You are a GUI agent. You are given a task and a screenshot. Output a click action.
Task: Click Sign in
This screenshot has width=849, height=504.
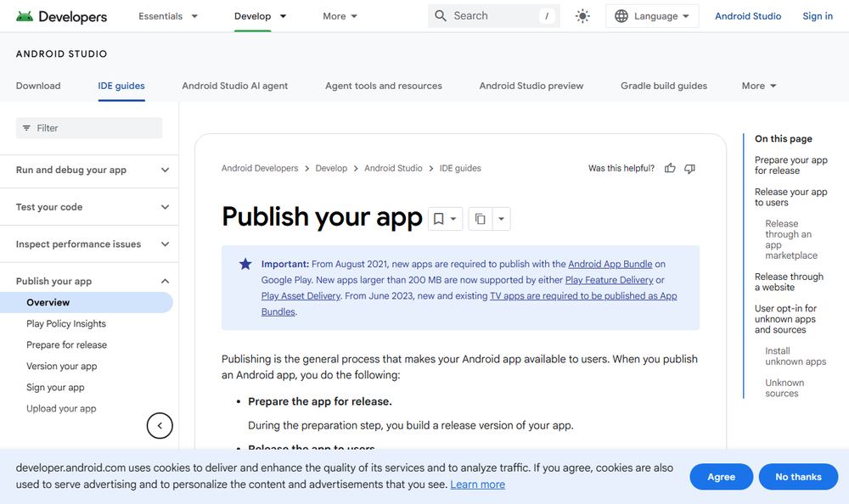pos(818,16)
